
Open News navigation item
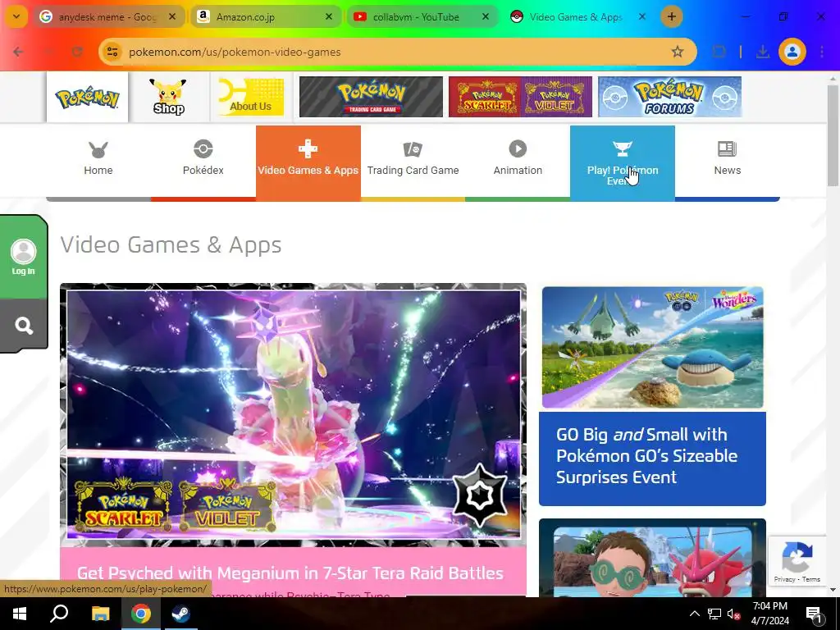point(727,162)
